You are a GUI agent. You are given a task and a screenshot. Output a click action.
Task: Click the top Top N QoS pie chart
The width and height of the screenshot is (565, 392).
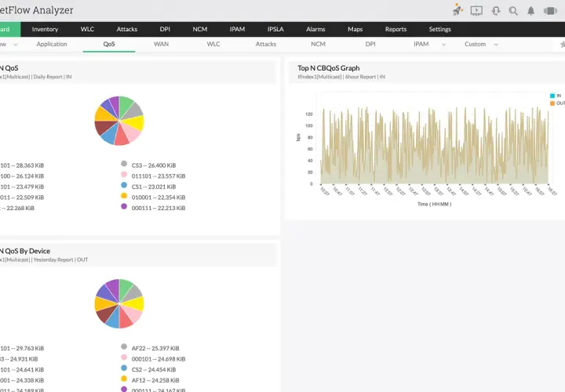point(119,121)
